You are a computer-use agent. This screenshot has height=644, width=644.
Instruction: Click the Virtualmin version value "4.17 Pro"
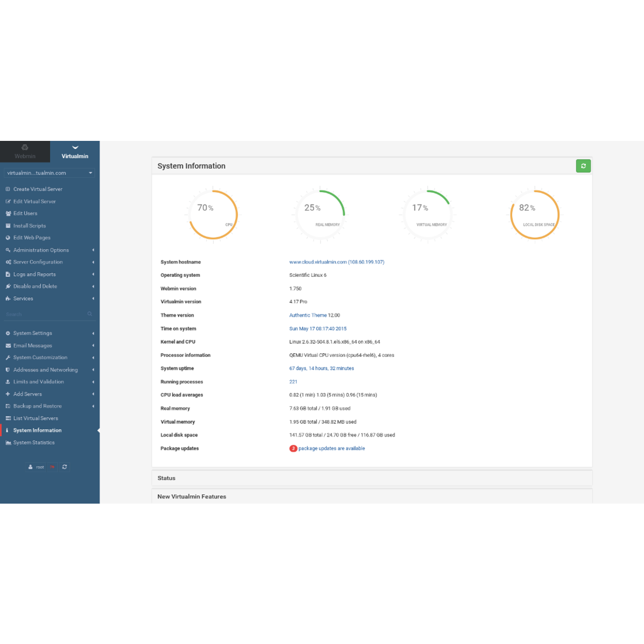coord(298,302)
